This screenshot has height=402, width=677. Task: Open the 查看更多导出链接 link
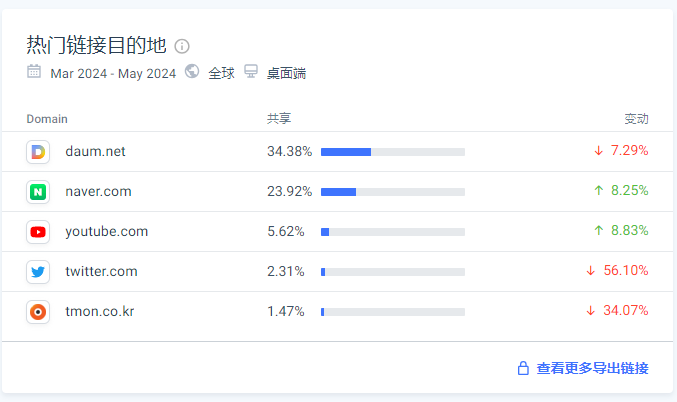coord(592,368)
